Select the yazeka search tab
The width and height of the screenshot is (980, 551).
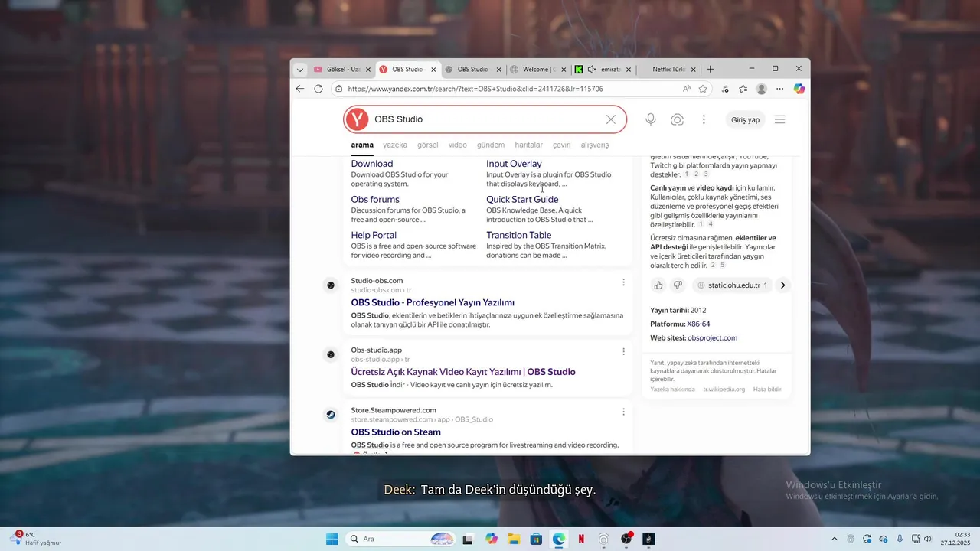395,145
